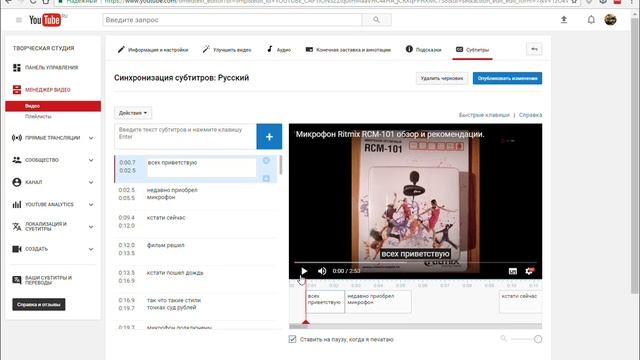Image resolution: width=640 pixels, height=360 pixels.
Task: Click 'недавно приобрел микрофон' timeline block
Action: [x=378, y=302]
